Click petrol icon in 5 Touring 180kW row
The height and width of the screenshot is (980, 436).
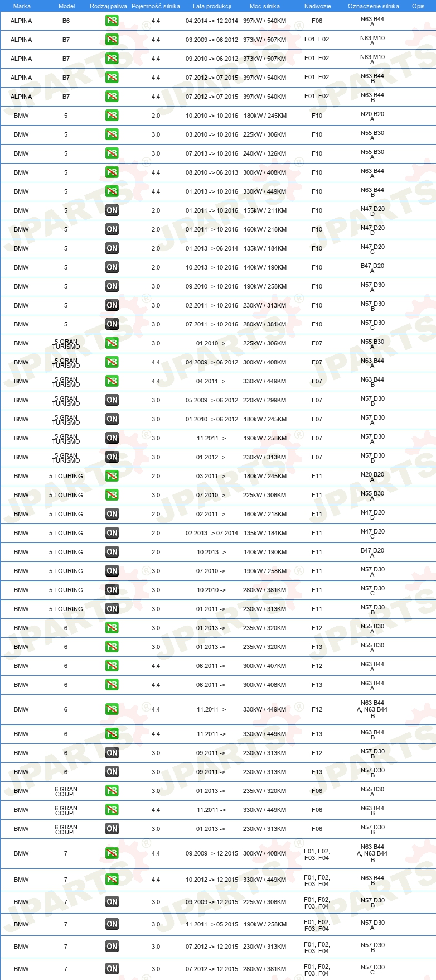point(112,476)
